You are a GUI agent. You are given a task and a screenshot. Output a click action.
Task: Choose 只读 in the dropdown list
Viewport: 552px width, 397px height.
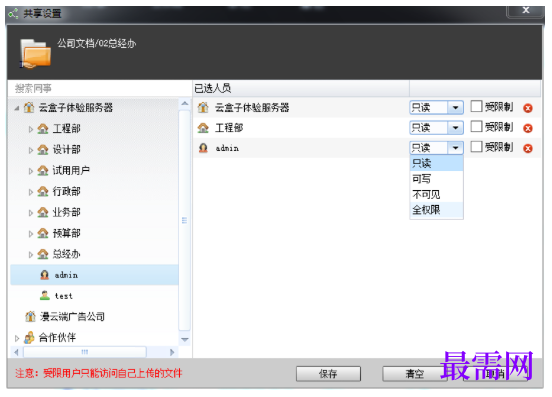437,163
